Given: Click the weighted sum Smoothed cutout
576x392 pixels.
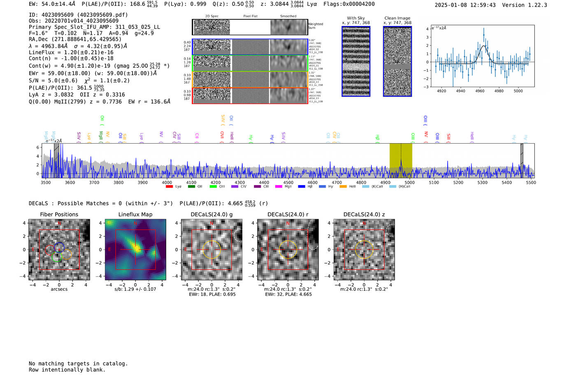Looking at the screenshot, I should 289,27.
